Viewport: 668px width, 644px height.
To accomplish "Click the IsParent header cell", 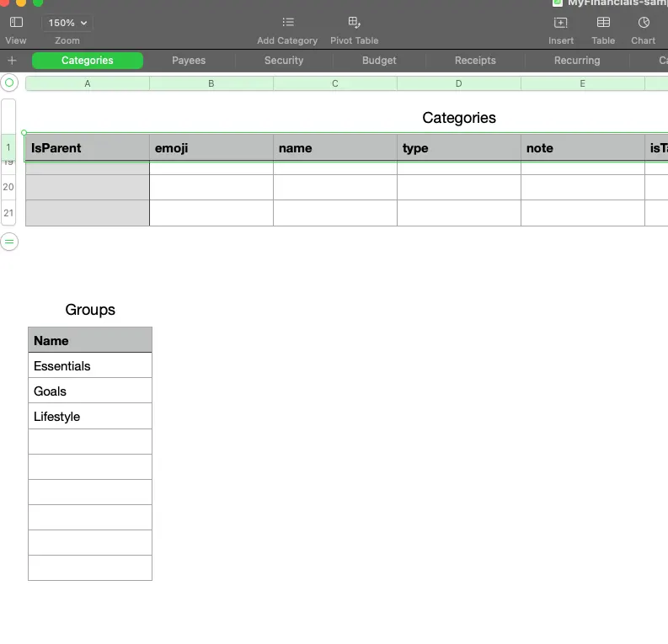I will (87, 148).
